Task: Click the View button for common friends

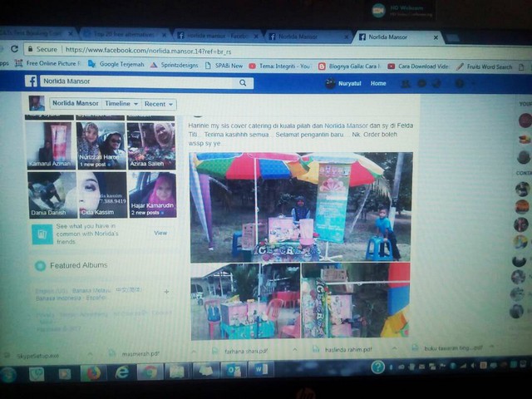Action: 160,233
